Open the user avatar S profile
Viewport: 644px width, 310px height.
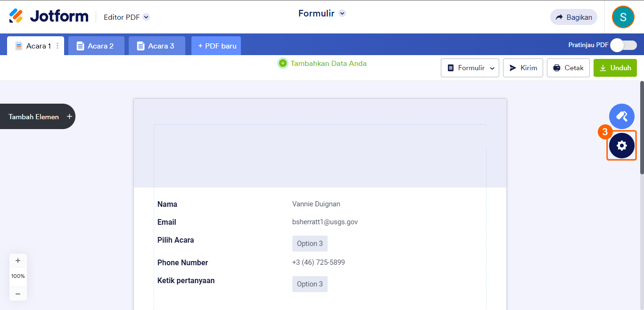[623, 17]
